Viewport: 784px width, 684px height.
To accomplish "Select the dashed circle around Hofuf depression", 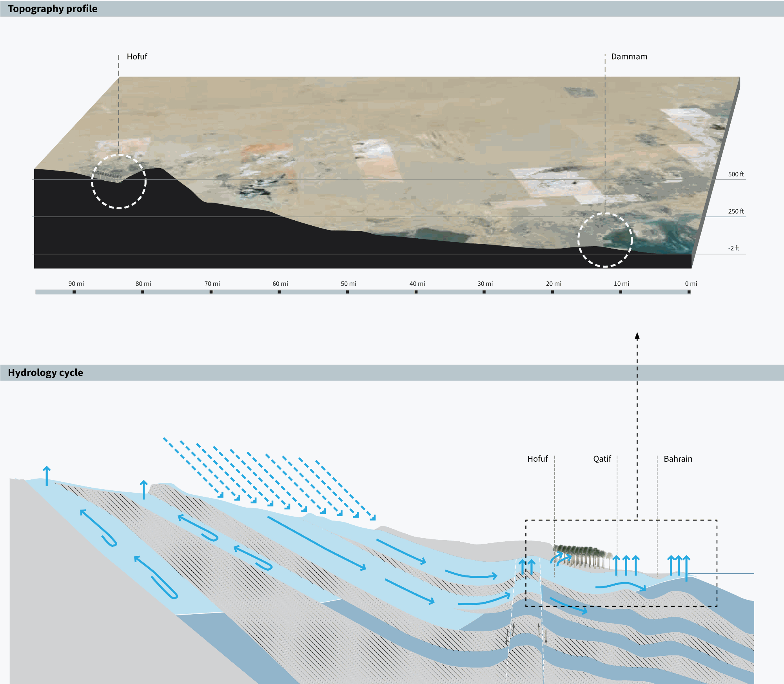I will coord(119,181).
